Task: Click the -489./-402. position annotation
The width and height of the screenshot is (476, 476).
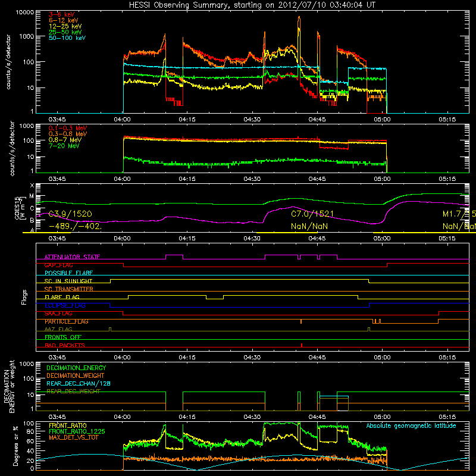Action: (x=76, y=226)
